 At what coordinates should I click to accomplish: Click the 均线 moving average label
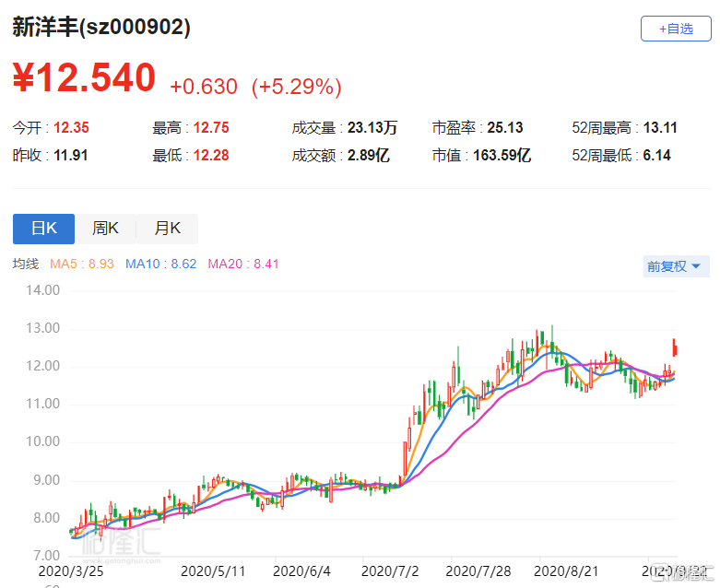point(26,264)
